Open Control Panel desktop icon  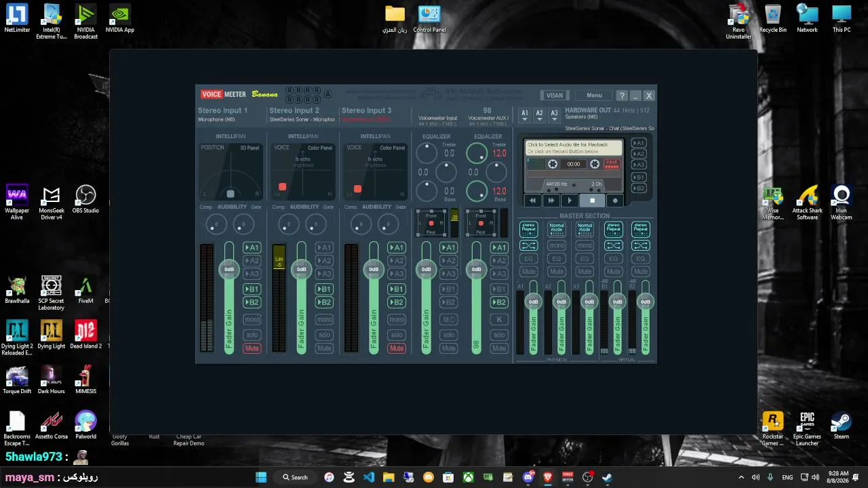(429, 19)
